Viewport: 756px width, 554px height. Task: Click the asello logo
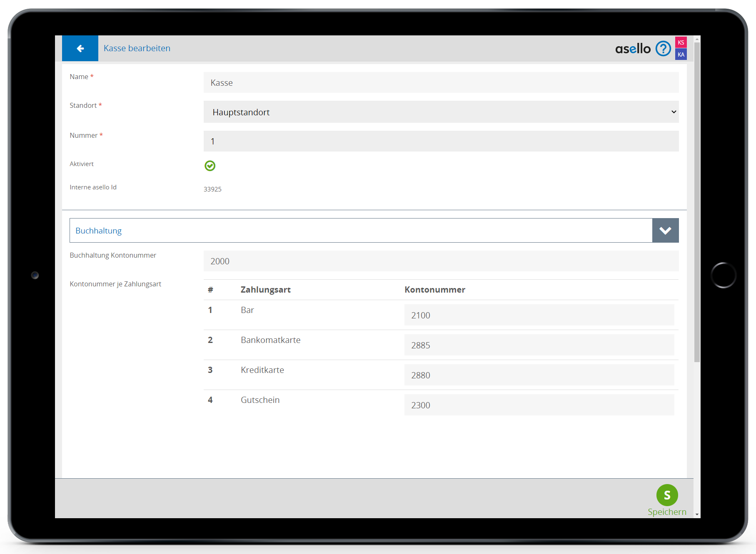pos(632,49)
